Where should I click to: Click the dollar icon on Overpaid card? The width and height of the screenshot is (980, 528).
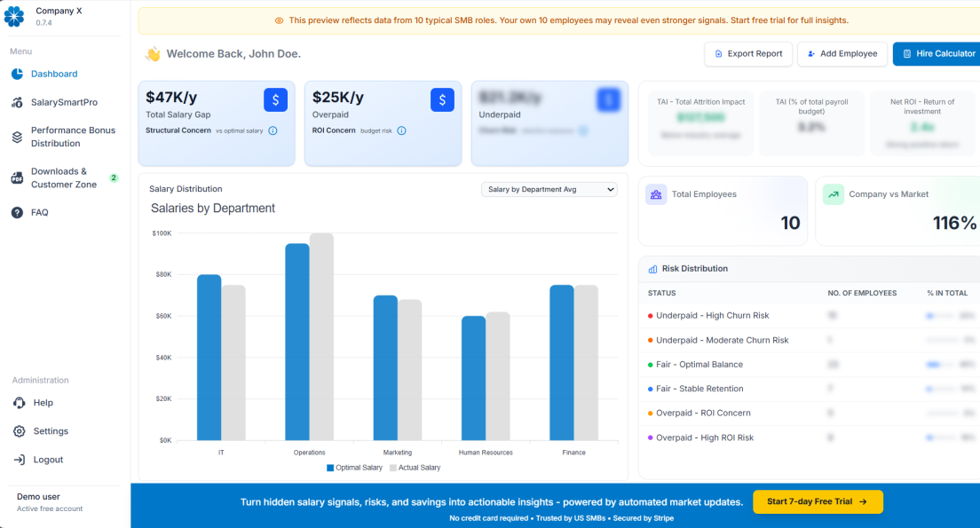(x=442, y=100)
